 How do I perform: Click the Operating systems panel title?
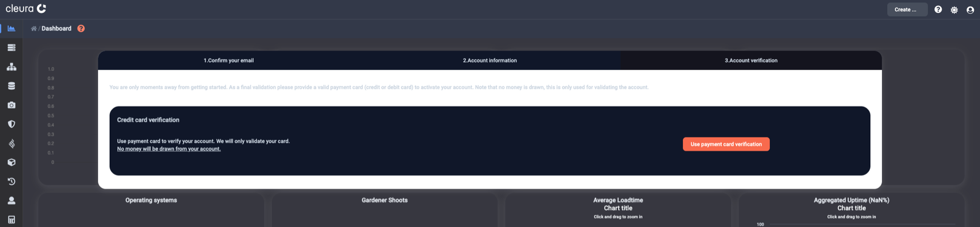[x=151, y=200]
